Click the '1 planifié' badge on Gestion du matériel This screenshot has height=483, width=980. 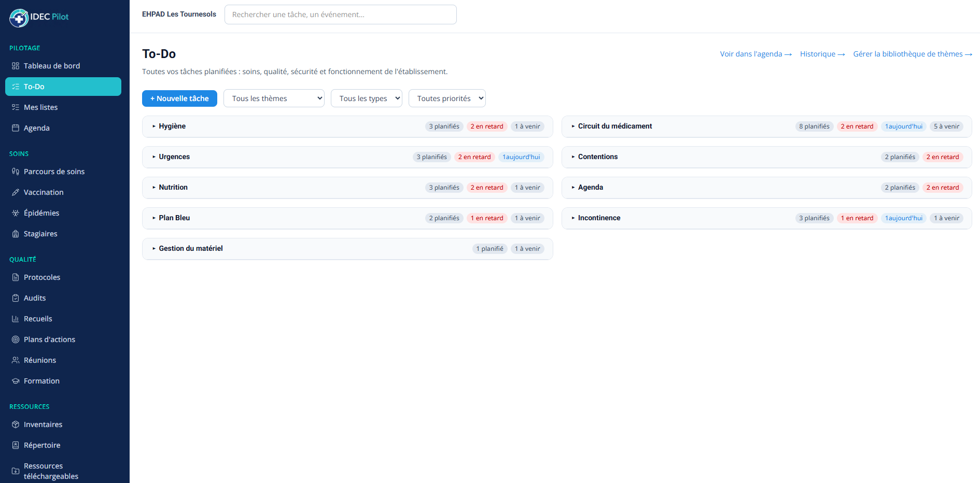pyautogui.click(x=490, y=249)
